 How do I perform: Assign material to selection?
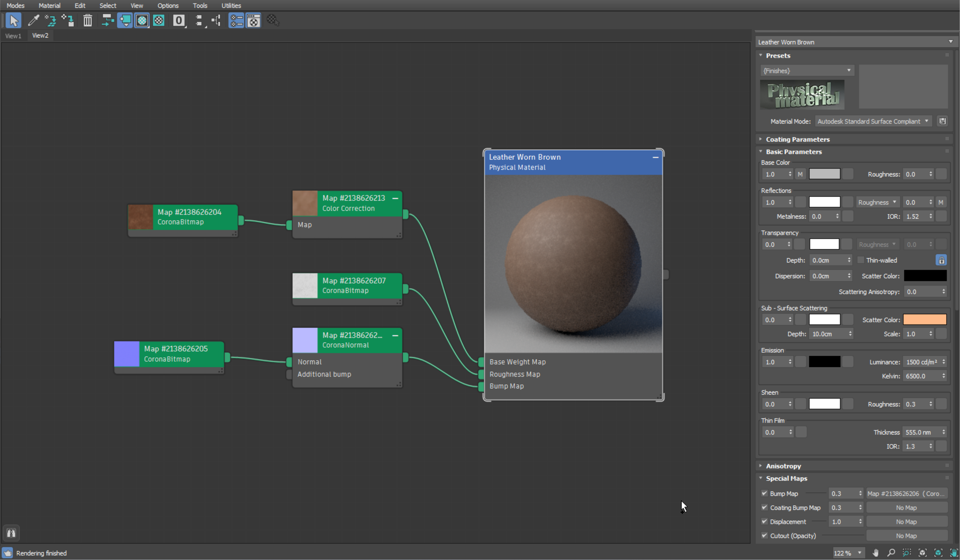50,20
